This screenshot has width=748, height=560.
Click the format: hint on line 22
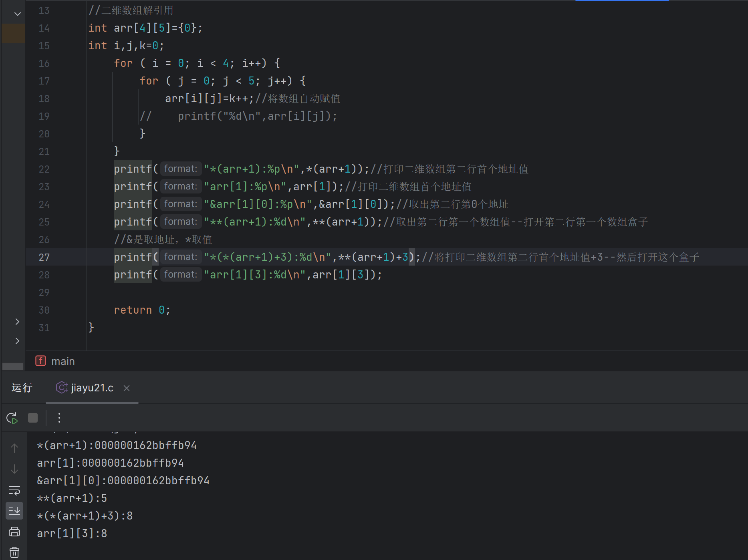click(181, 169)
